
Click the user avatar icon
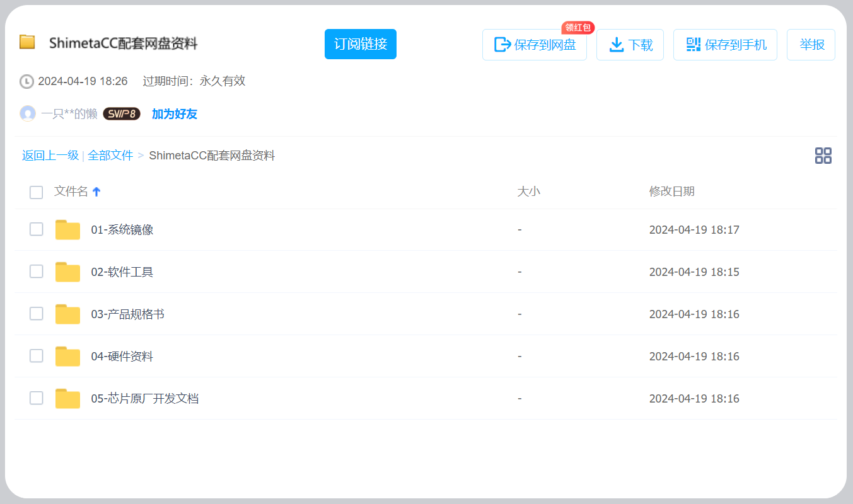tap(28, 114)
